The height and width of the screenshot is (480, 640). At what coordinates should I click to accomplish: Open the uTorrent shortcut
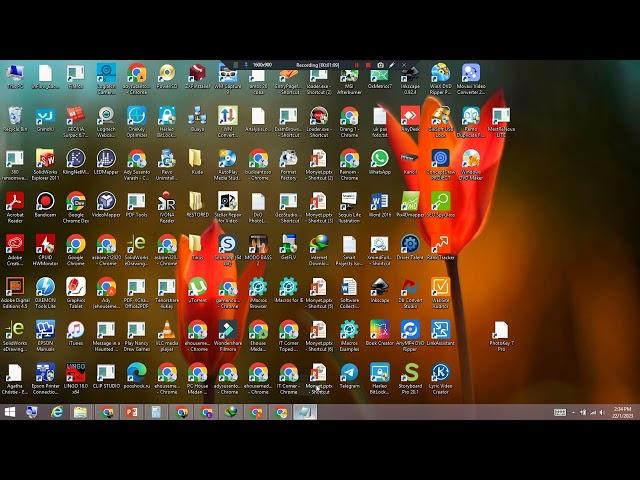tap(197, 289)
